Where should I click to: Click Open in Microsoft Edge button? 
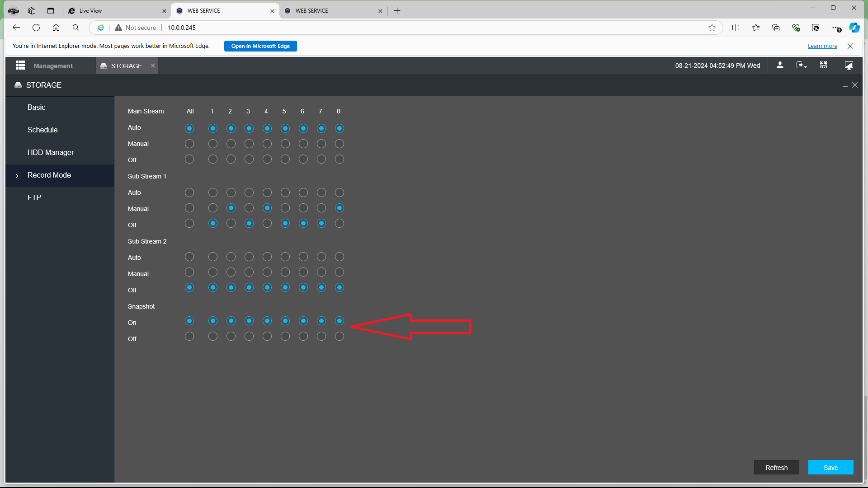pyautogui.click(x=260, y=46)
